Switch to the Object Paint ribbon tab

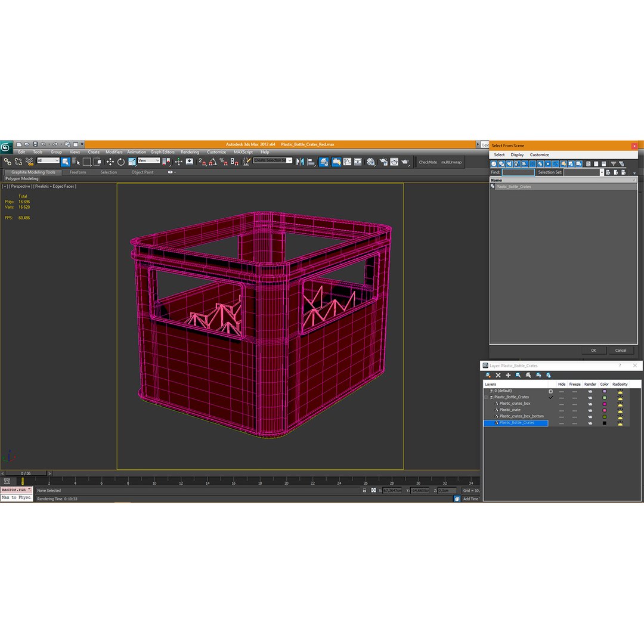pos(142,172)
